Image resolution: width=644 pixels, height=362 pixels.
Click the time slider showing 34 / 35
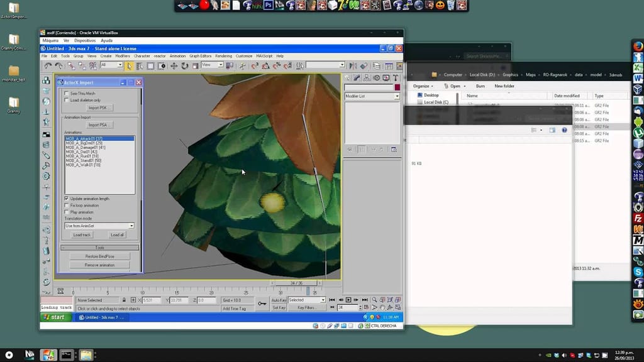pyautogui.click(x=297, y=283)
